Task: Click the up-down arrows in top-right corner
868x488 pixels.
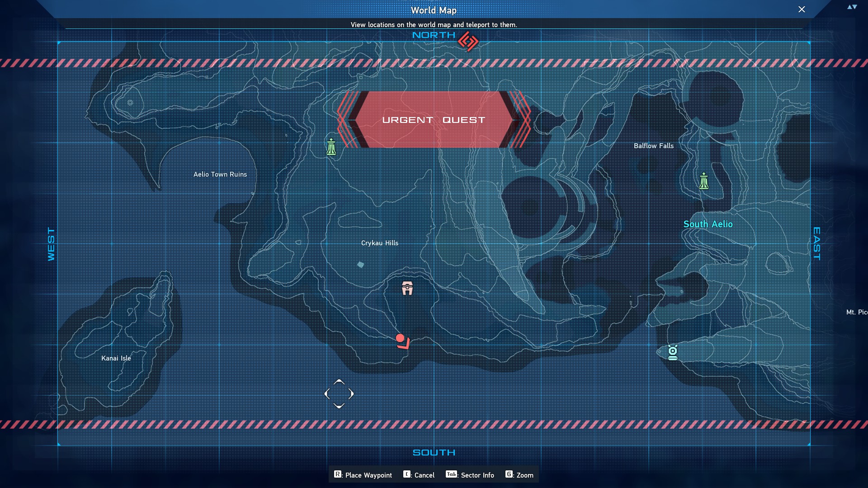Action: tap(852, 7)
